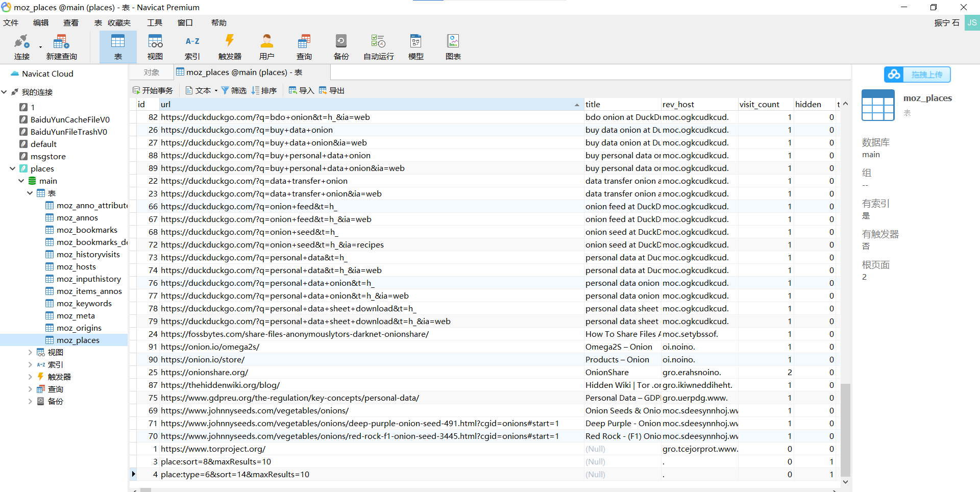Viewport: 980px width, 492px height.
Task: Open the 帮助 menu
Action: (218, 23)
